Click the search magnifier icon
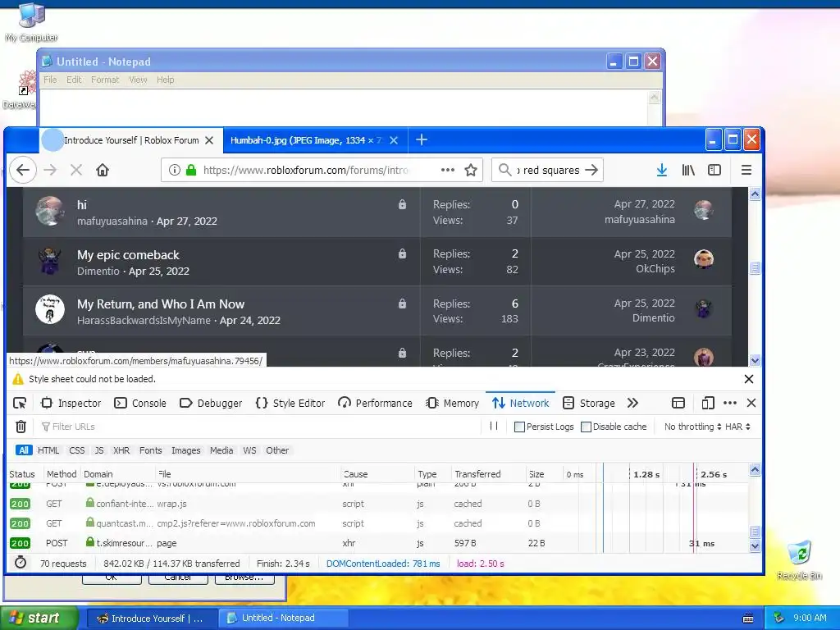 point(504,171)
